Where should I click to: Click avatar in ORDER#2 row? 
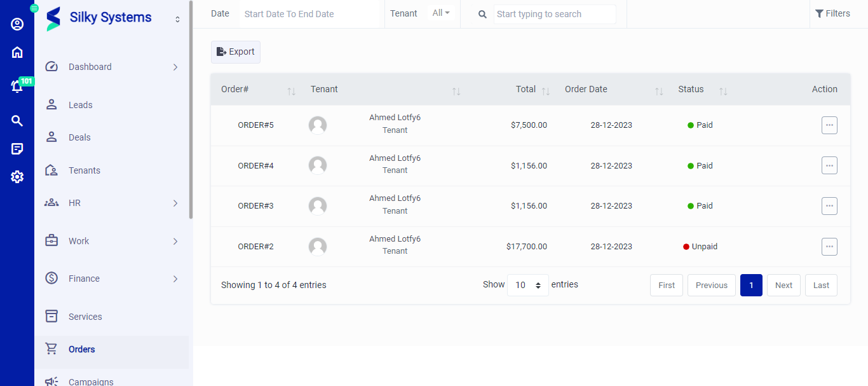[x=318, y=247]
